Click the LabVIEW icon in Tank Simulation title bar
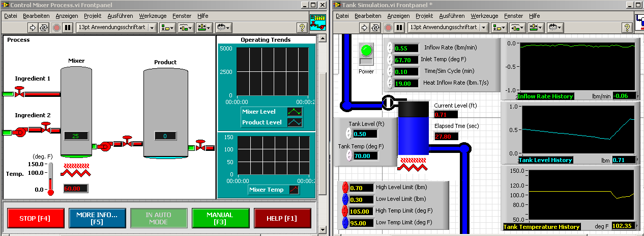The image size is (644, 236). tap(337, 5)
